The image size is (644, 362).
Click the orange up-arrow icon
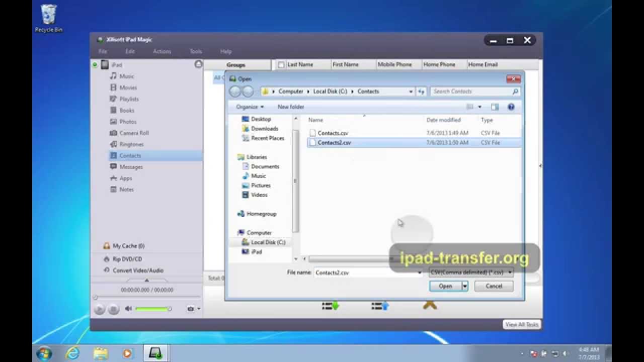pyautogui.click(x=430, y=305)
